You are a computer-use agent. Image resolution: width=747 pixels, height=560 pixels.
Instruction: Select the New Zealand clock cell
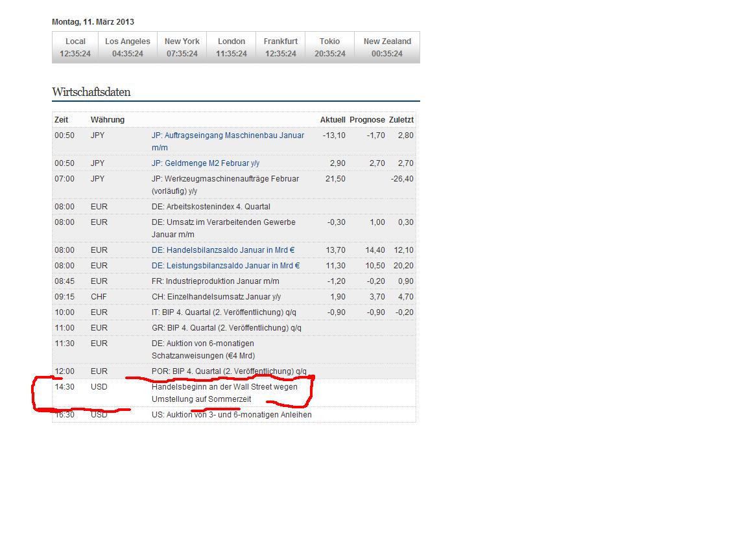click(387, 47)
